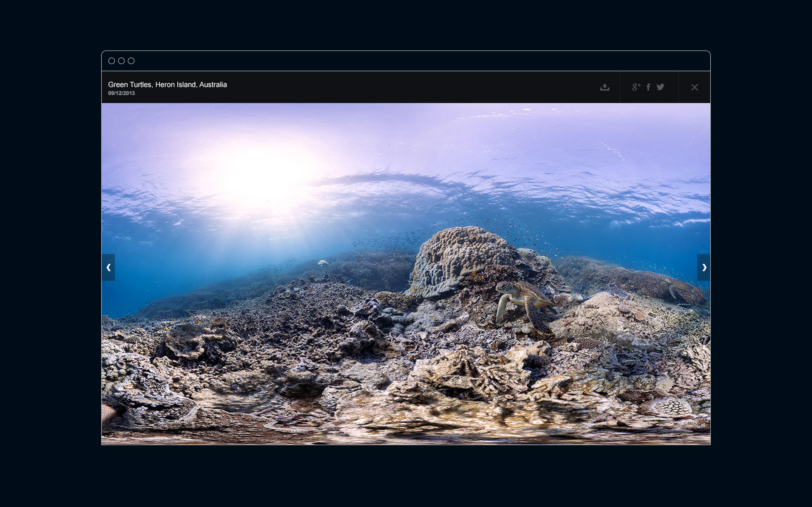Click the 'Green Turtles, Heron Island, Australia' title

pos(167,84)
